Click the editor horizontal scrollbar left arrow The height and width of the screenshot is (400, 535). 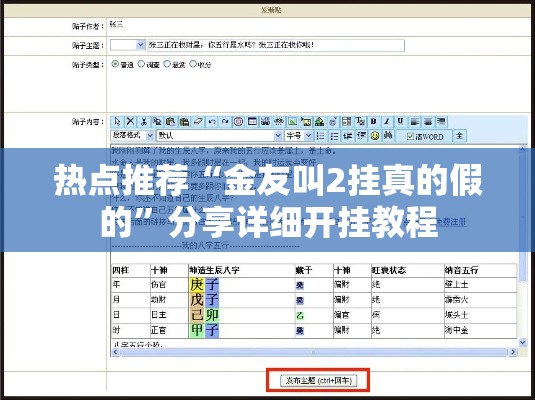click(x=115, y=352)
